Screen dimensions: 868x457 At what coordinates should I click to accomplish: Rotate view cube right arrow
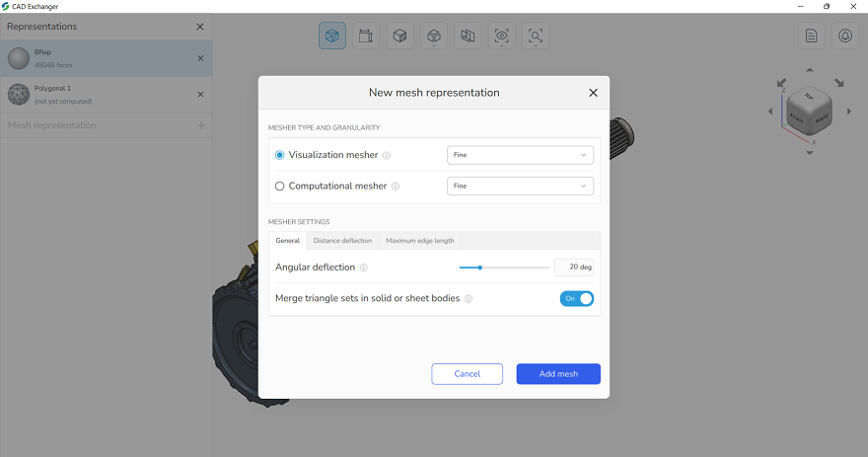tap(849, 112)
